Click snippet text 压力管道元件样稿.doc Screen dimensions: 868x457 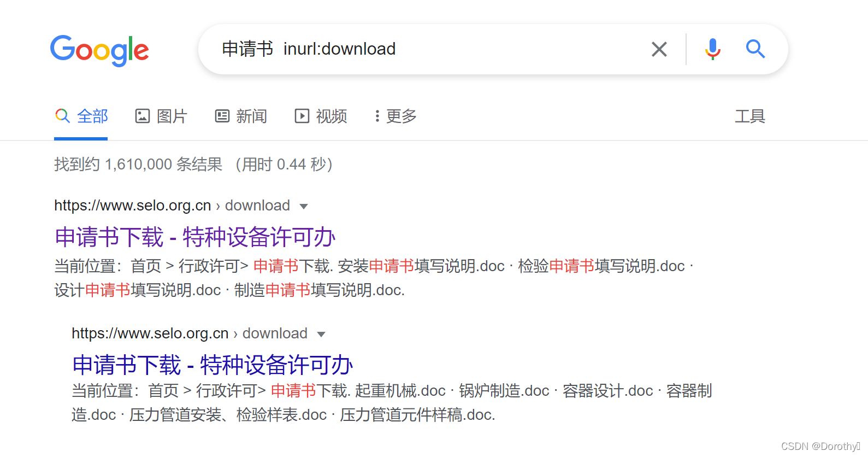pos(417,414)
